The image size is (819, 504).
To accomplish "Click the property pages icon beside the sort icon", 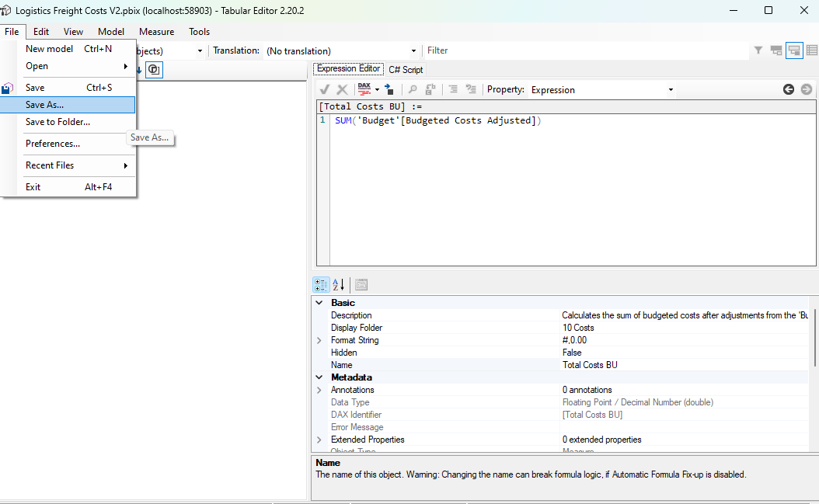I will [x=361, y=284].
